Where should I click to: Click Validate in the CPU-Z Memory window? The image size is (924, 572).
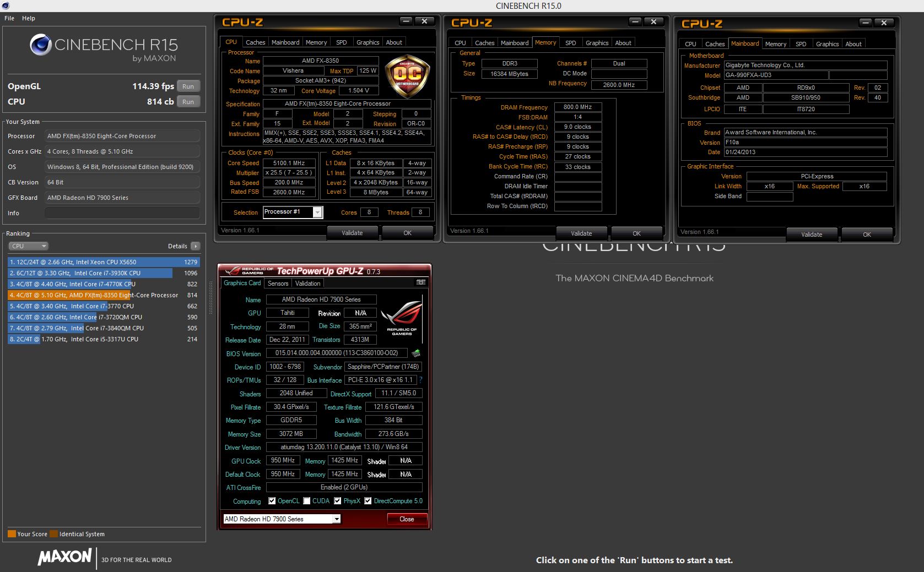click(x=581, y=233)
